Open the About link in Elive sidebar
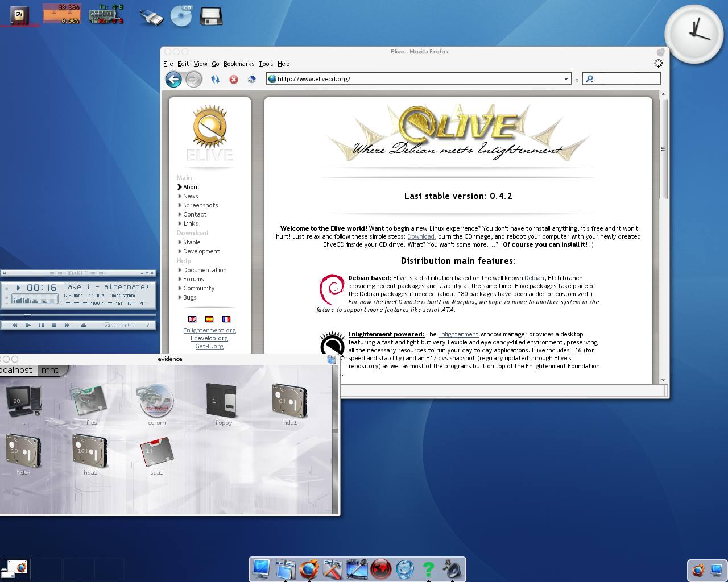This screenshot has width=728, height=582. coord(191,187)
